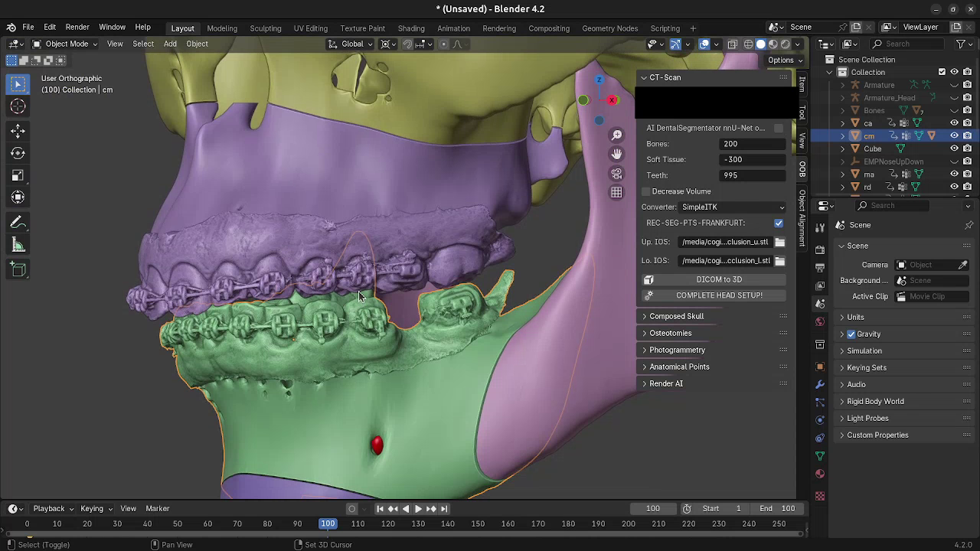Toggle X-ray mode icon
This screenshot has height=551, width=980.
click(732, 44)
